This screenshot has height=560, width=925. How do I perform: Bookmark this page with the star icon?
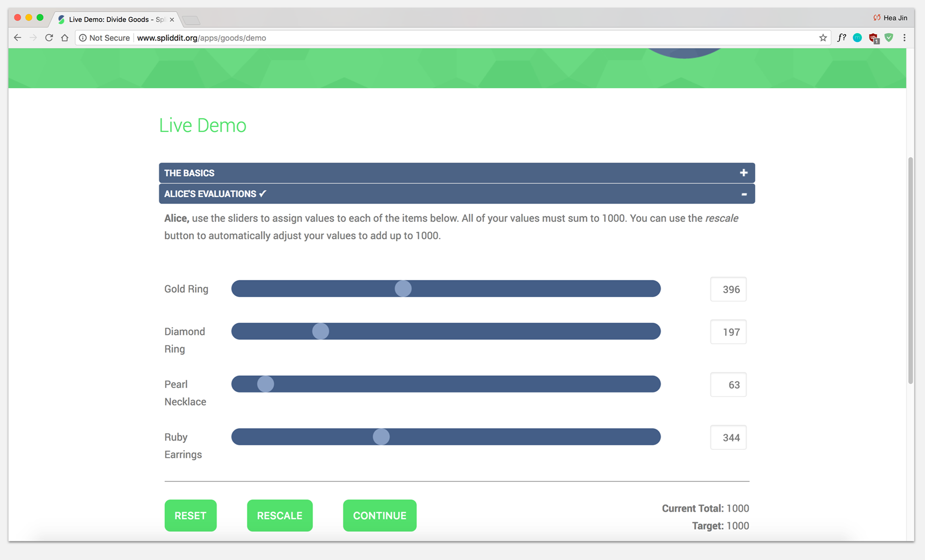(x=823, y=38)
